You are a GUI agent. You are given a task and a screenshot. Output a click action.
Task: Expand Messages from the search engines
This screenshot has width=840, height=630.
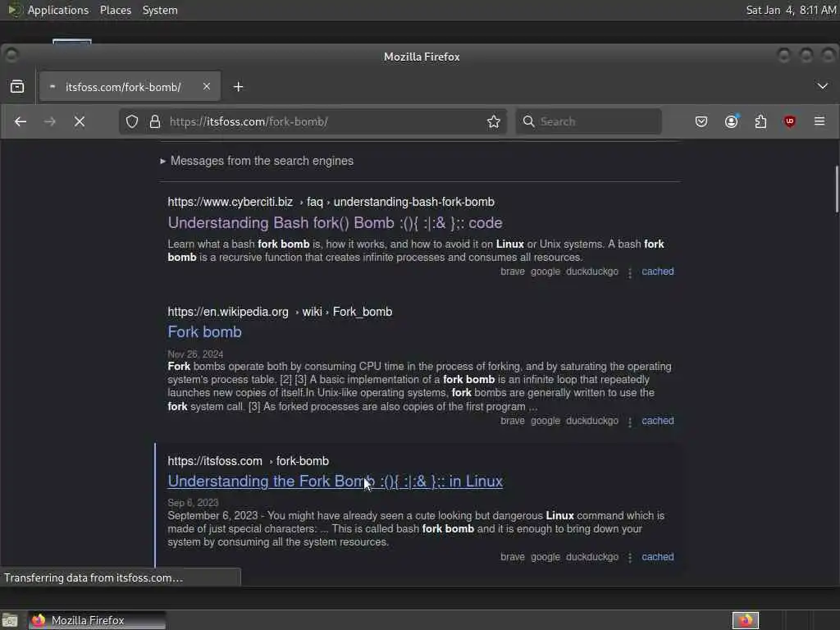257,161
